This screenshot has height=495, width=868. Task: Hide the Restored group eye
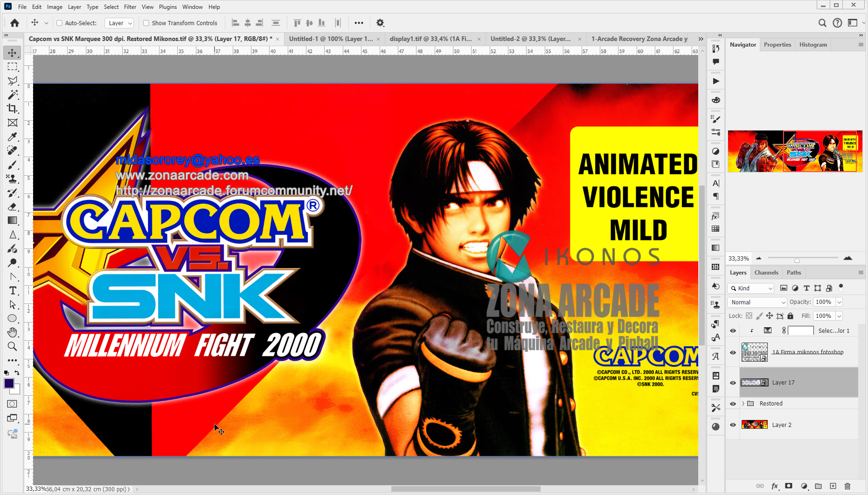pos(733,404)
